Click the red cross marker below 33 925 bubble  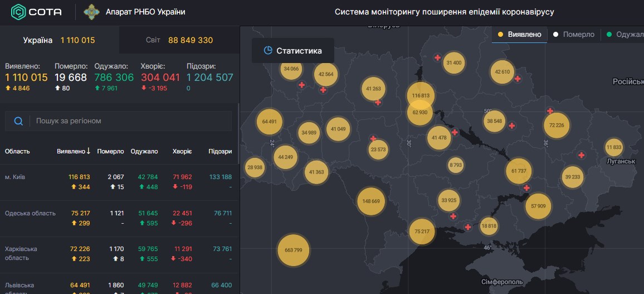[453, 216]
